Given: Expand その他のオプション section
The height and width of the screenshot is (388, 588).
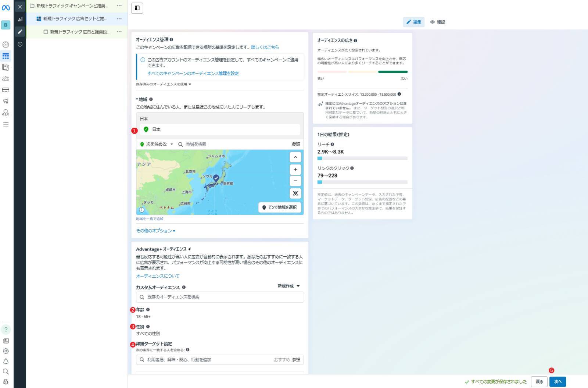Looking at the screenshot, I should [x=155, y=231].
